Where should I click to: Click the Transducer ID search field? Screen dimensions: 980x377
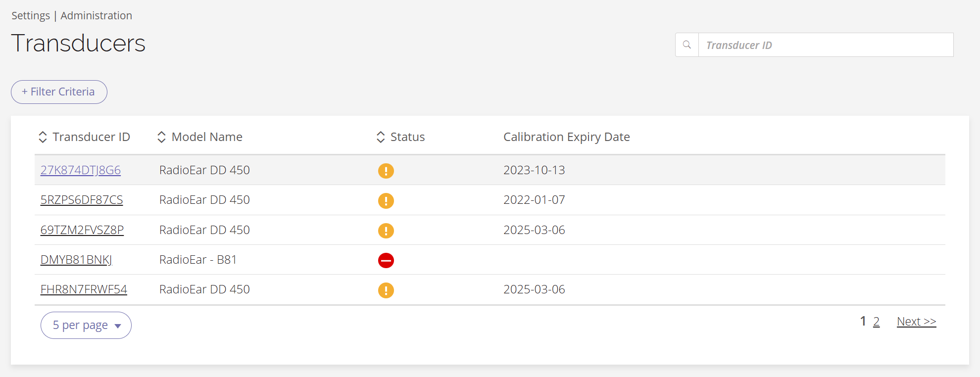[x=826, y=45]
